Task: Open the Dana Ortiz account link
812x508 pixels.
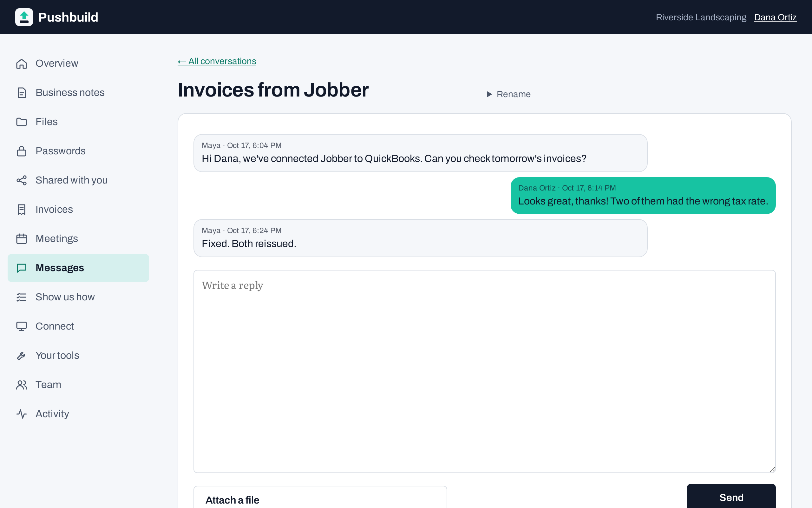Action: [775, 17]
